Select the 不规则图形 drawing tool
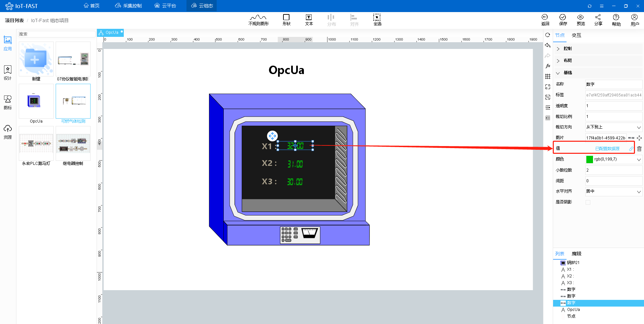This screenshot has height=324, width=644. (258, 20)
